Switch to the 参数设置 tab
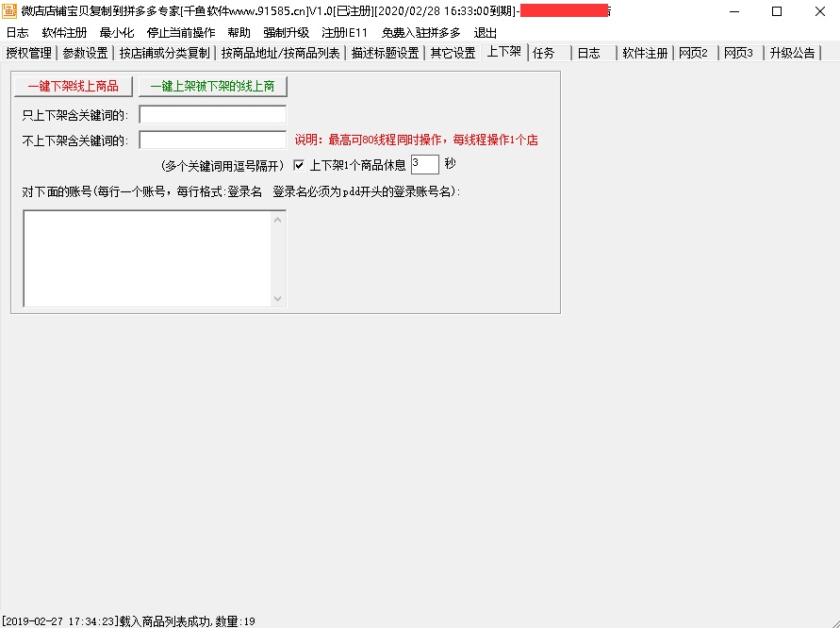The width and height of the screenshot is (840, 628). click(85, 53)
